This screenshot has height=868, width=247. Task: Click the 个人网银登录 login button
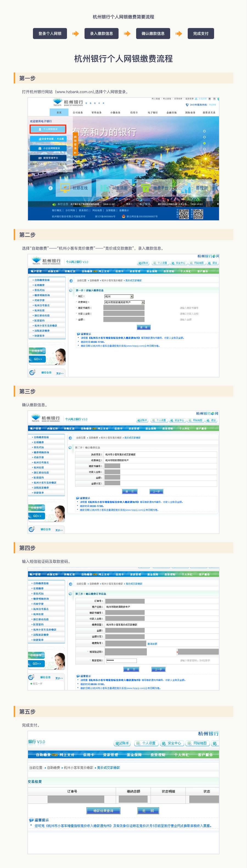pos(48,129)
